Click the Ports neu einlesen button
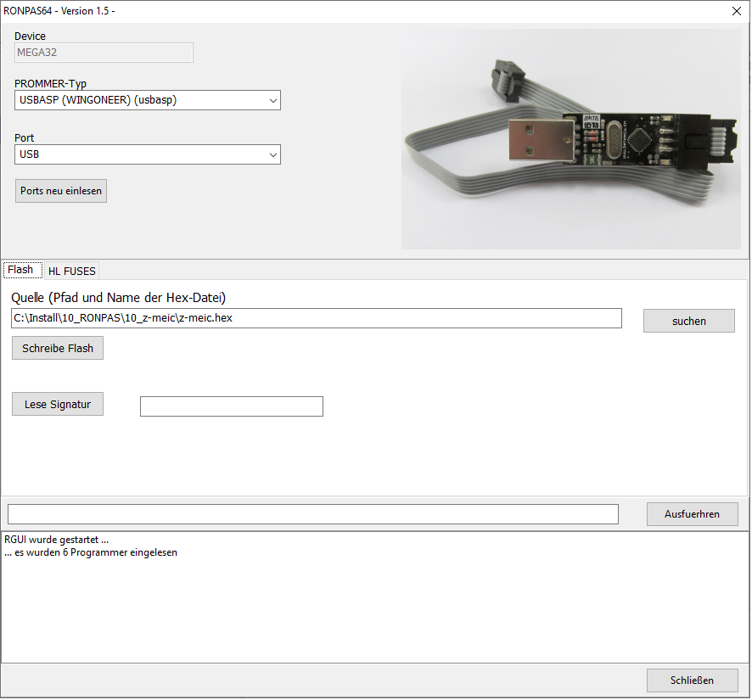Screen dimensions: 752x700 61,191
